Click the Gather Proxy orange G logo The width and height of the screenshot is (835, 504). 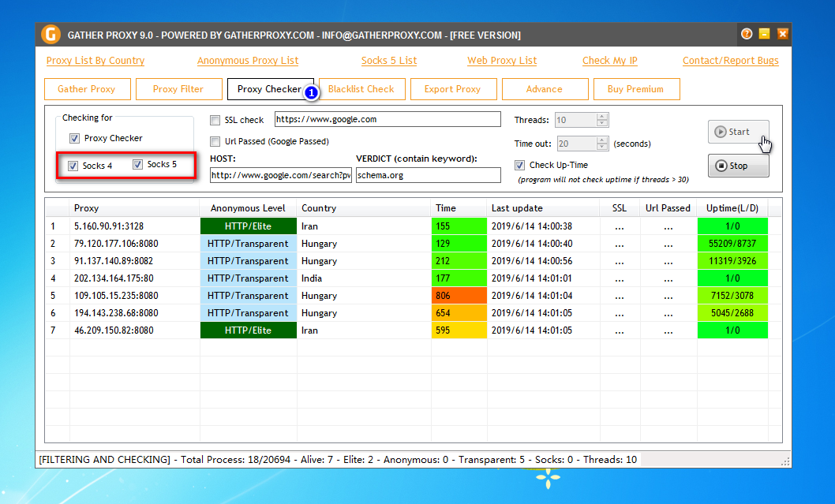click(51, 35)
